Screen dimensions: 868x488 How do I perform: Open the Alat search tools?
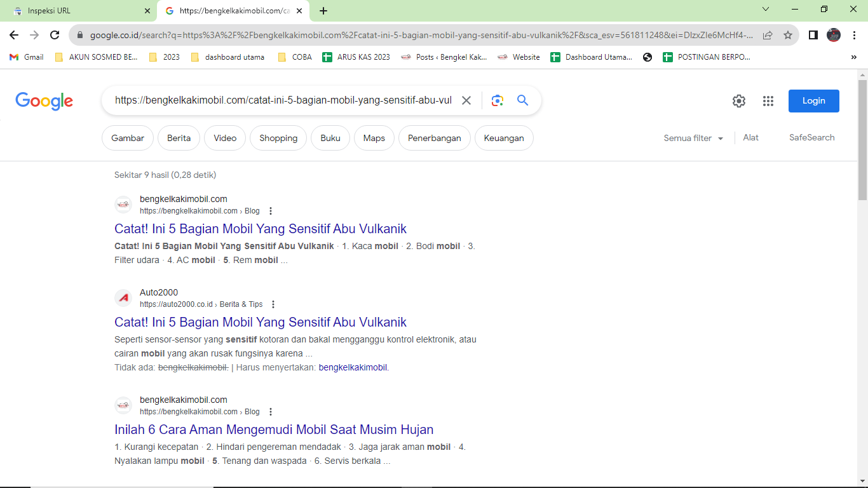(751, 137)
